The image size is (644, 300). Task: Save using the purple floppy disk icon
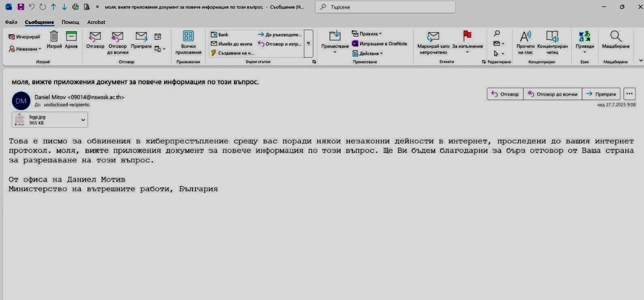point(21,7)
